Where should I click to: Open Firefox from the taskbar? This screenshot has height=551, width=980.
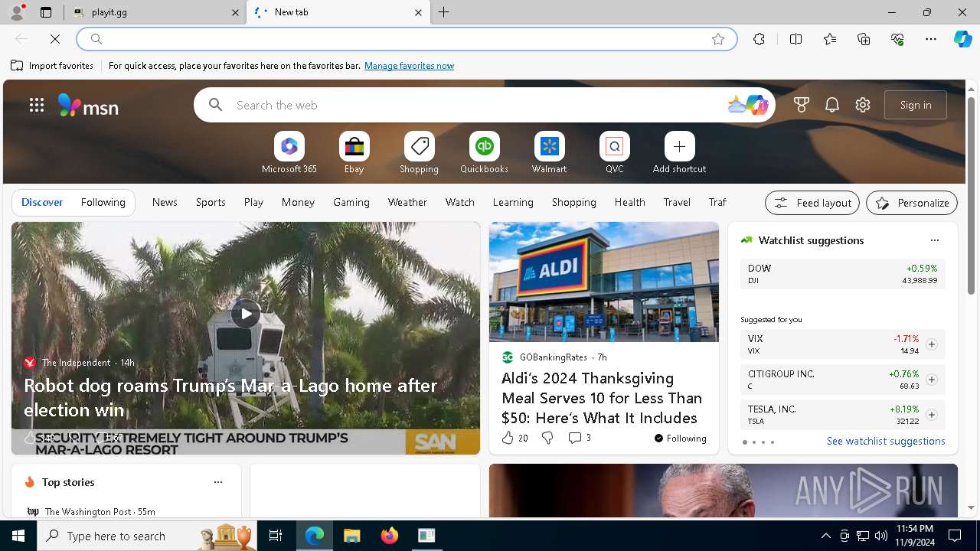(390, 536)
